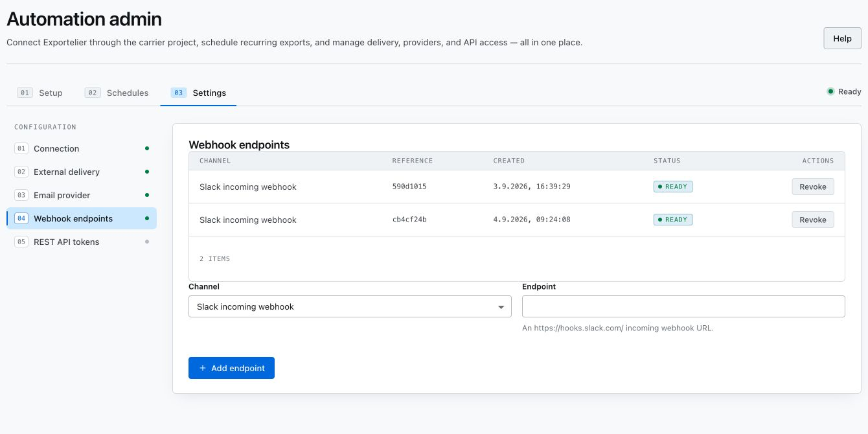The image size is (868, 434).
Task: Click the Reference column header
Action: (x=413, y=161)
